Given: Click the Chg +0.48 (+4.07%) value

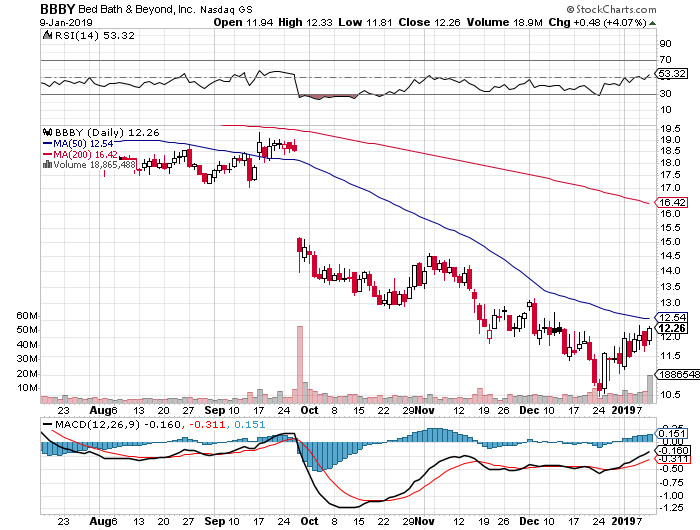Looking at the screenshot, I should pos(597,22).
